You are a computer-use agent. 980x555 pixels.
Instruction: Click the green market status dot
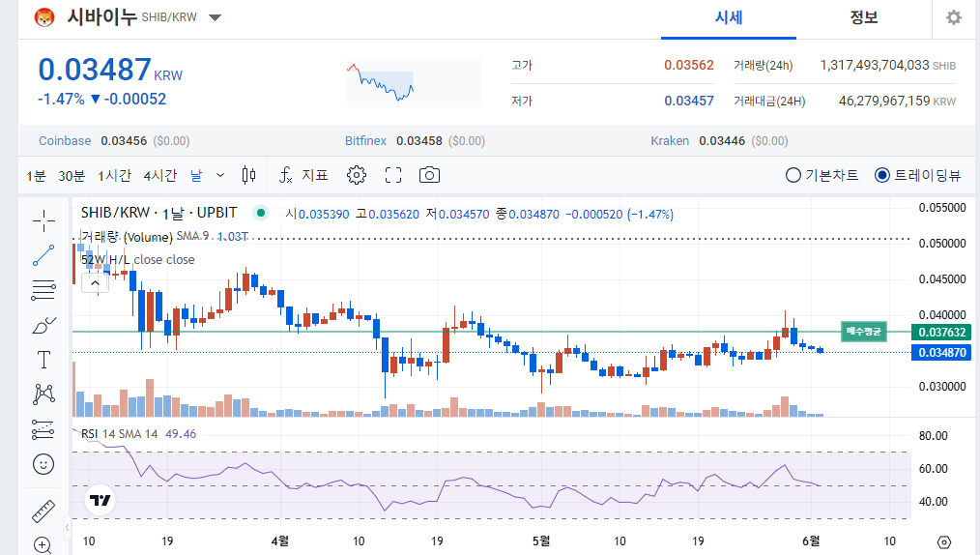point(261,213)
